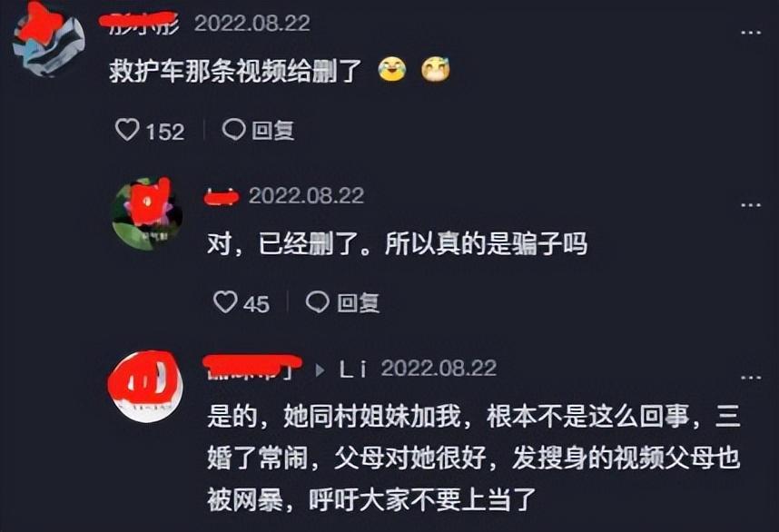Open the second commenter's flower avatar

[147, 213]
